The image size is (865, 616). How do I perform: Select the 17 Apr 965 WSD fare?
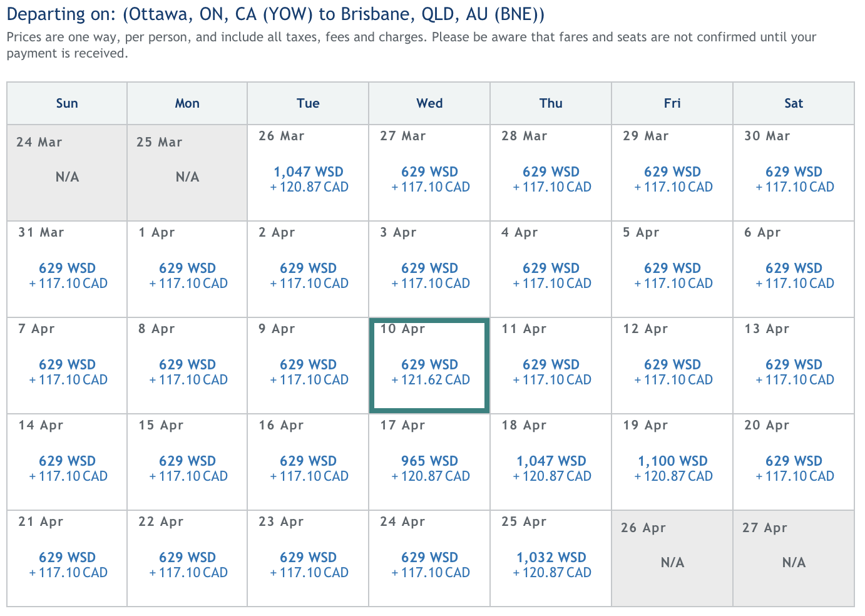click(x=429, y=462)
